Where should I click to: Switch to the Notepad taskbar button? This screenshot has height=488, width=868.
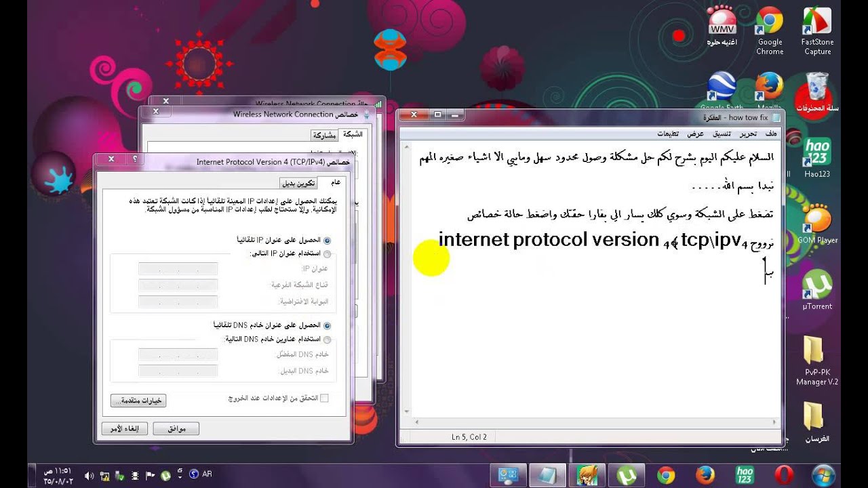(x=547, y=475)
